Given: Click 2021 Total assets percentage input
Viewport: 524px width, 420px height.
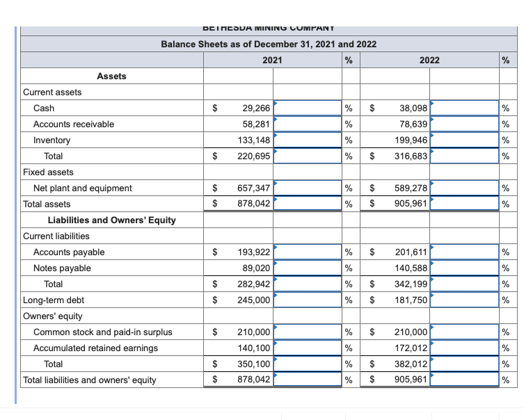Looking at the screenshot, I should click(x=308, y=203).
